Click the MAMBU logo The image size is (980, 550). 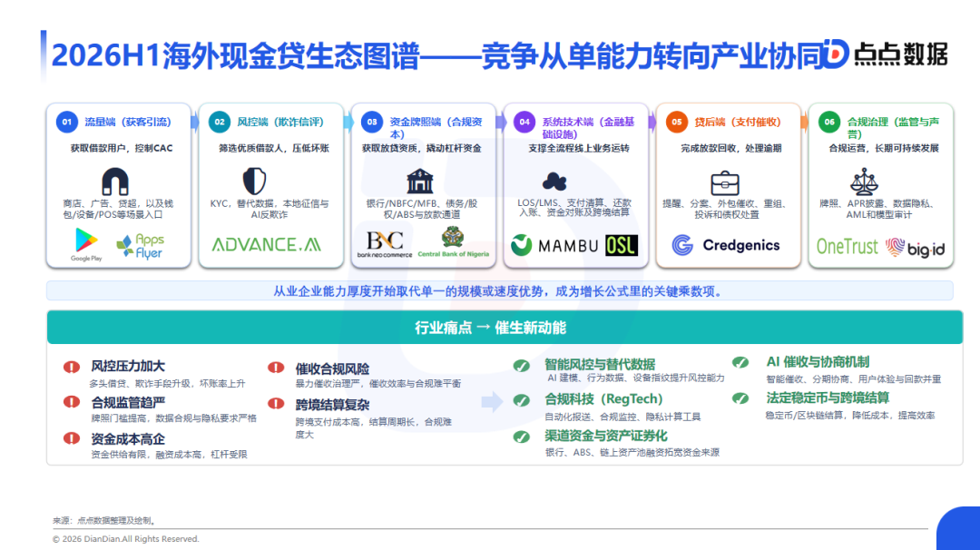[x=555, y=246]
